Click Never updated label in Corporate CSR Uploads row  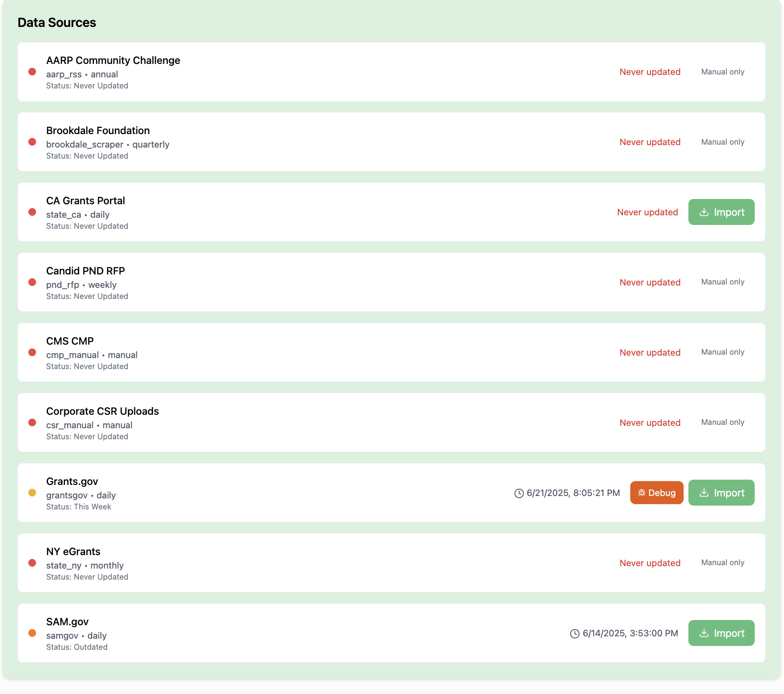(650, 422)
